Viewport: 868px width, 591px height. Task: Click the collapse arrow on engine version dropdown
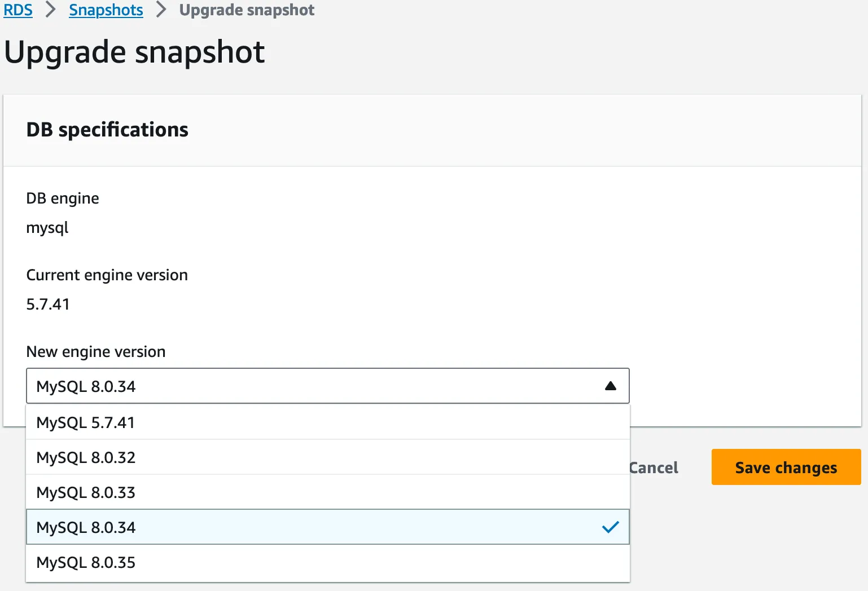[611, 386]
